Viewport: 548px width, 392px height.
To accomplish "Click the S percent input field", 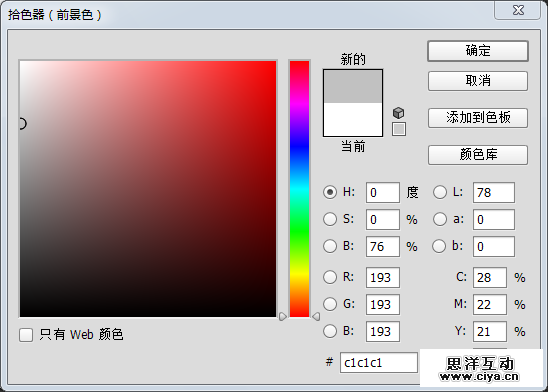I will pos(383,219).
